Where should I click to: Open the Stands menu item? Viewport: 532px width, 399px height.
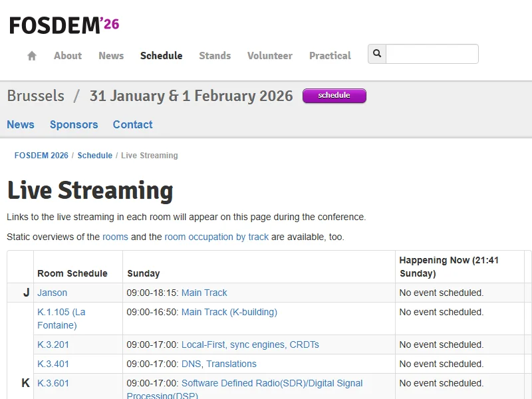pyautogui.click(x=215, y=56)
